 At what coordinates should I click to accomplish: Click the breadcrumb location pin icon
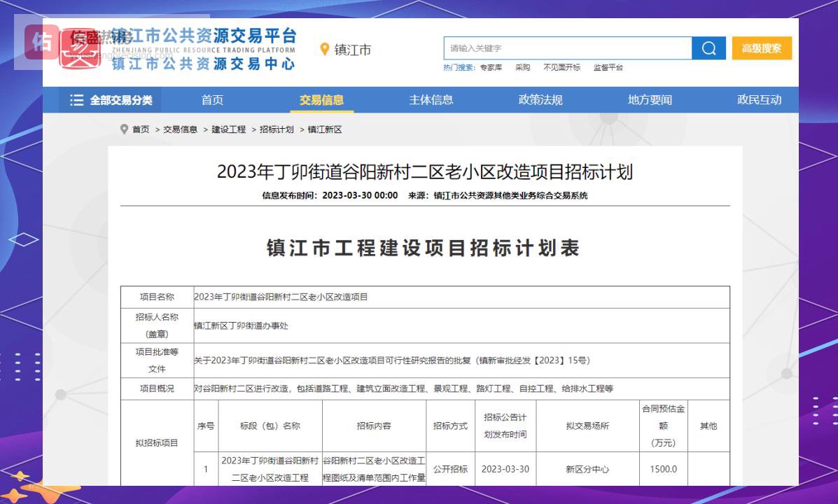pos(125,129)
